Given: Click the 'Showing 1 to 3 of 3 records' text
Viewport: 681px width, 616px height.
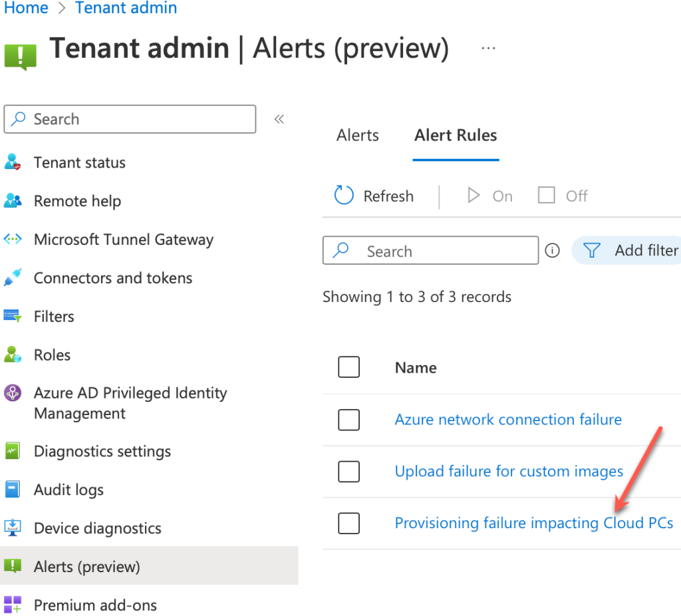Looking at the screenshot, I should click(x=417, y=297).
